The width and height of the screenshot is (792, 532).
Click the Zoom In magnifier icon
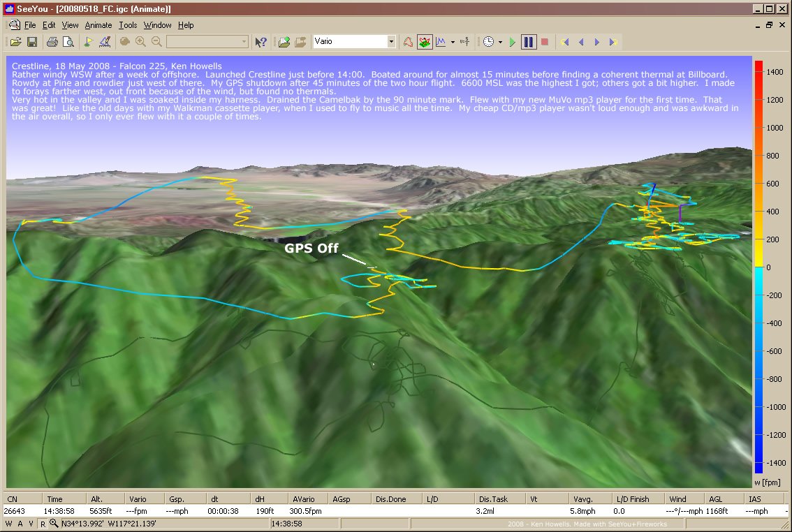pos(141,42)
